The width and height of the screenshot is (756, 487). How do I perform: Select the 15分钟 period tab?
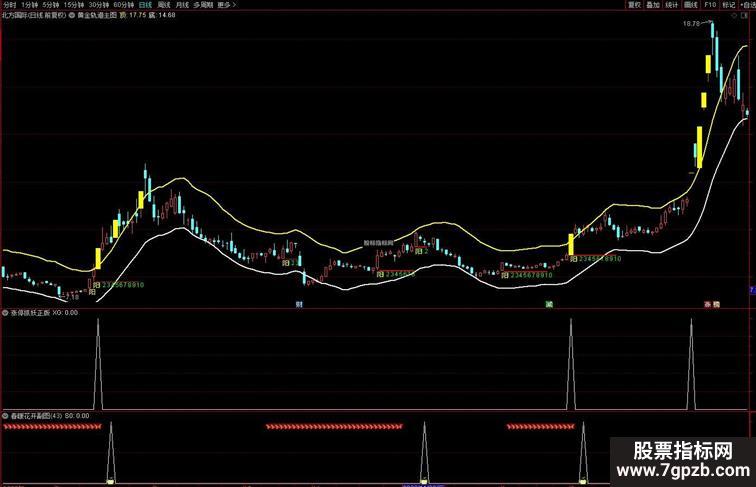(x=73, y=4)
